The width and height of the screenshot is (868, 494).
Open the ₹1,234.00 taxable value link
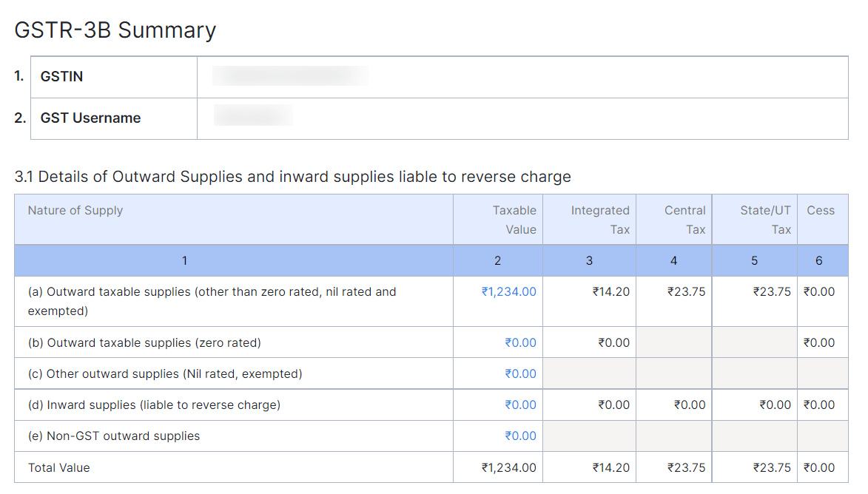click(x=509, y=291)
